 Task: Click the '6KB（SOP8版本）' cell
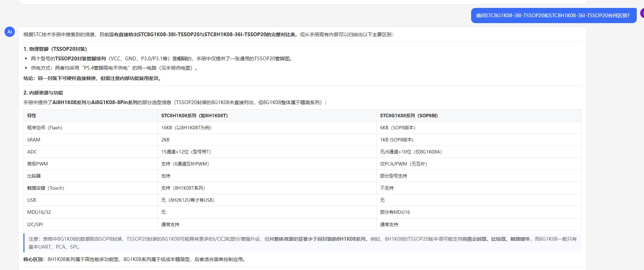click(479, 128)
